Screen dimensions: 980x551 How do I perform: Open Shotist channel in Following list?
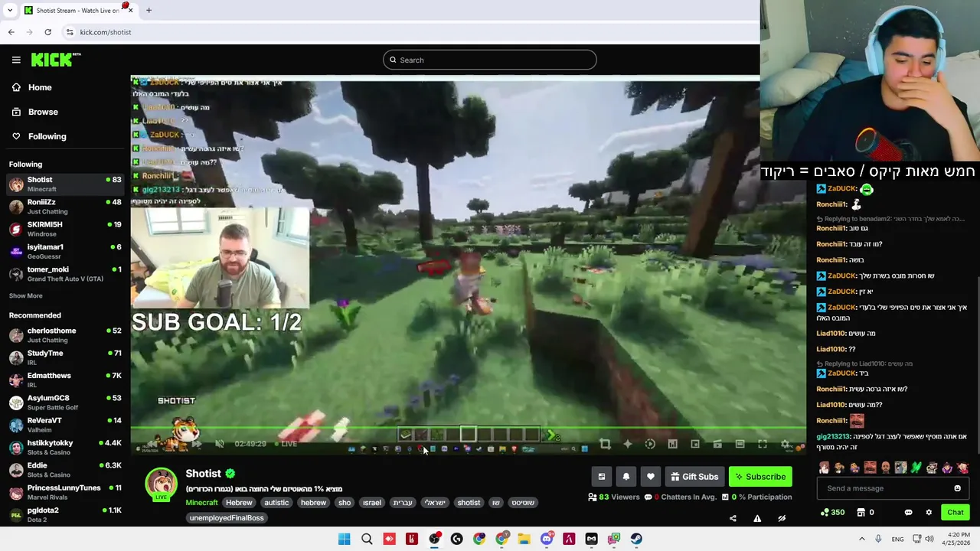65,184
